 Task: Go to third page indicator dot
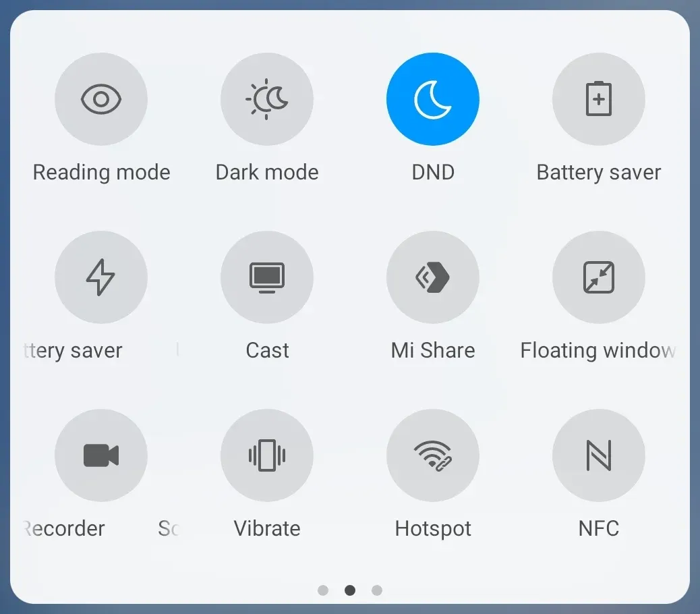coord(377,590)
